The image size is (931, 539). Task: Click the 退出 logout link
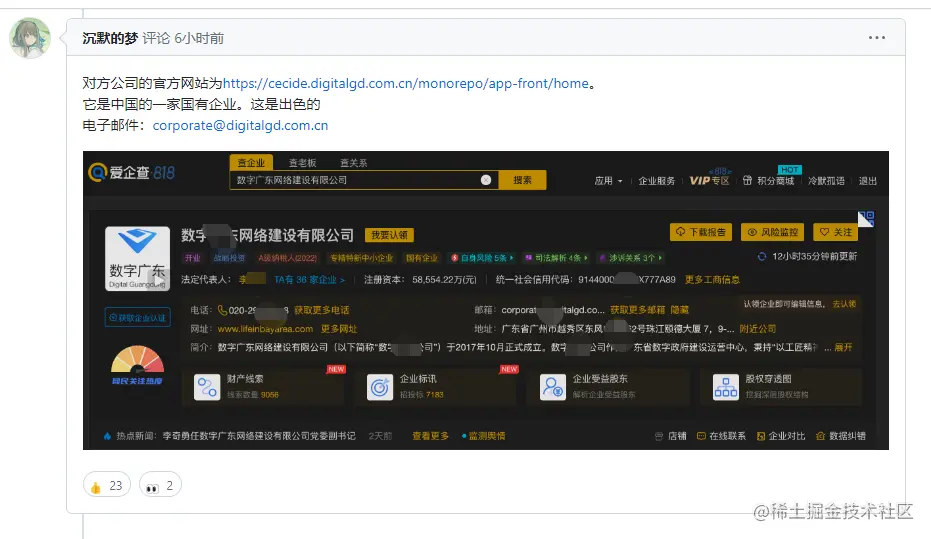coord(867,180)
